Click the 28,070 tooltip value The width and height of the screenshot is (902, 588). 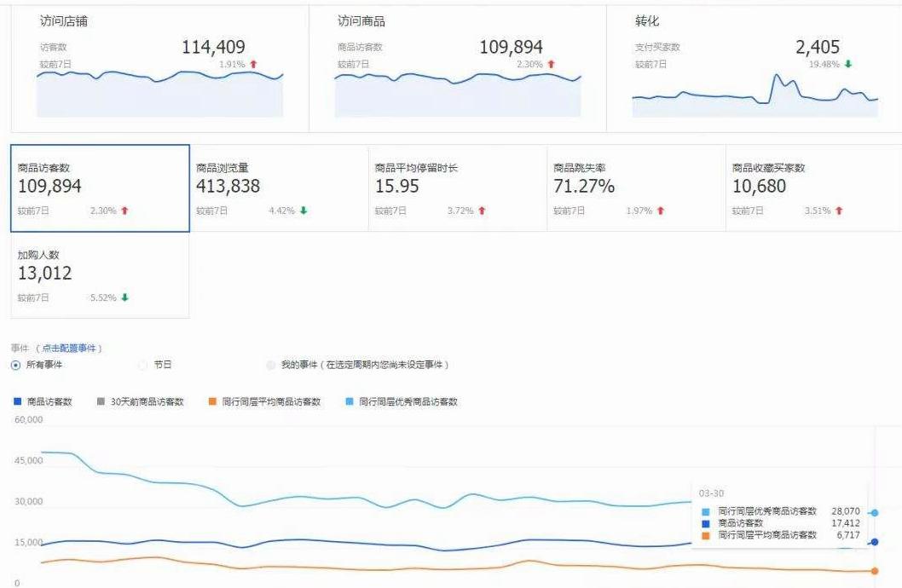click(x=846, y=511)
